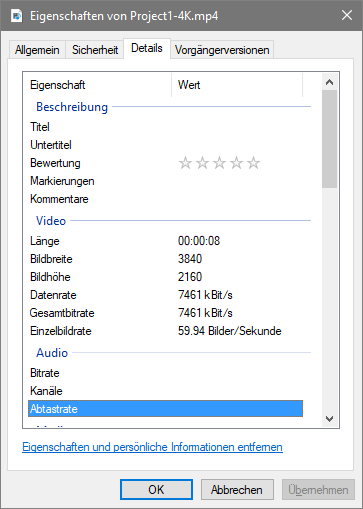
Task: Select the Kanäle property row
Action: pyautogui.click(x=165, y=391)
